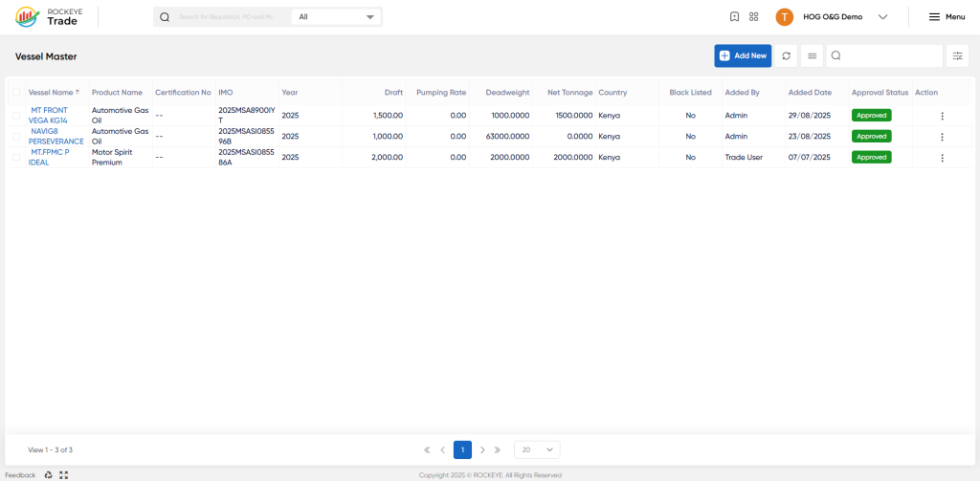Screen dimensions: 980x481
Task: Go to first page arrow
Action: point(427,449)
